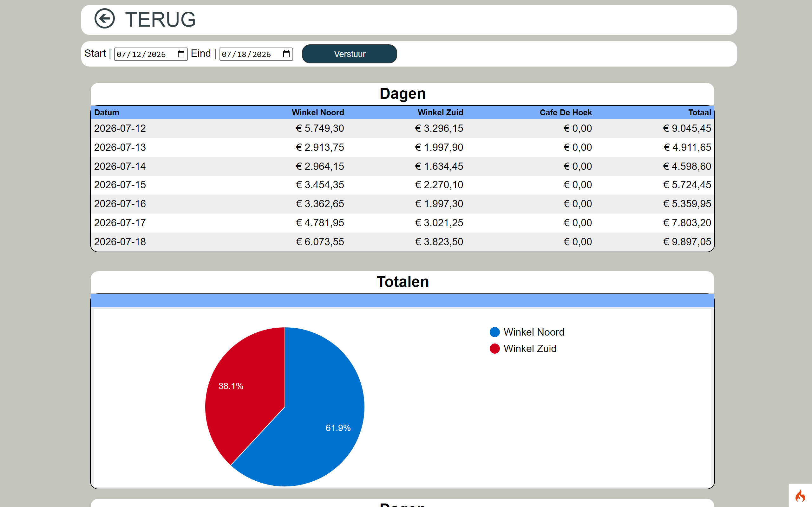Select the 2026-07-15 table row
The height and width of the screenshot is (507, 812).
402,185
